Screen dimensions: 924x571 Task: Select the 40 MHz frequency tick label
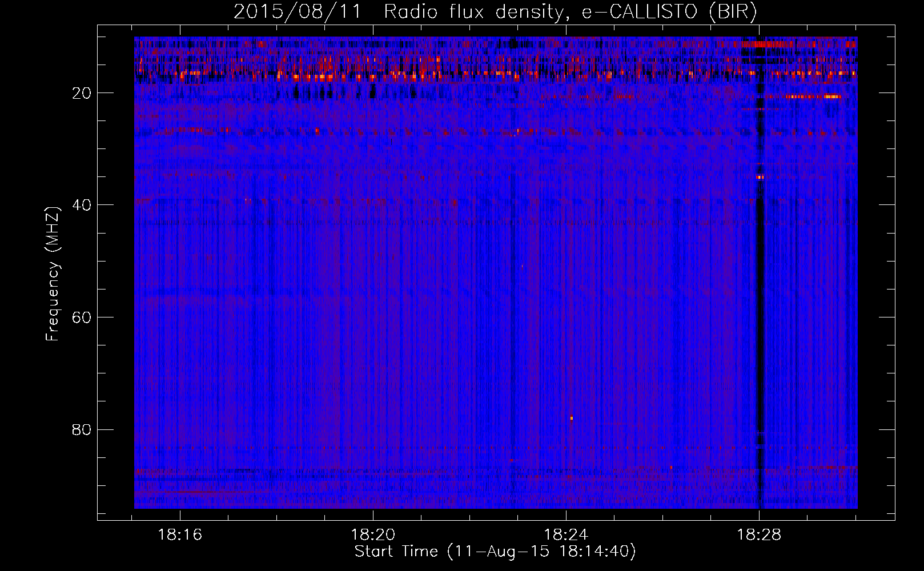(x=82, y=205)
